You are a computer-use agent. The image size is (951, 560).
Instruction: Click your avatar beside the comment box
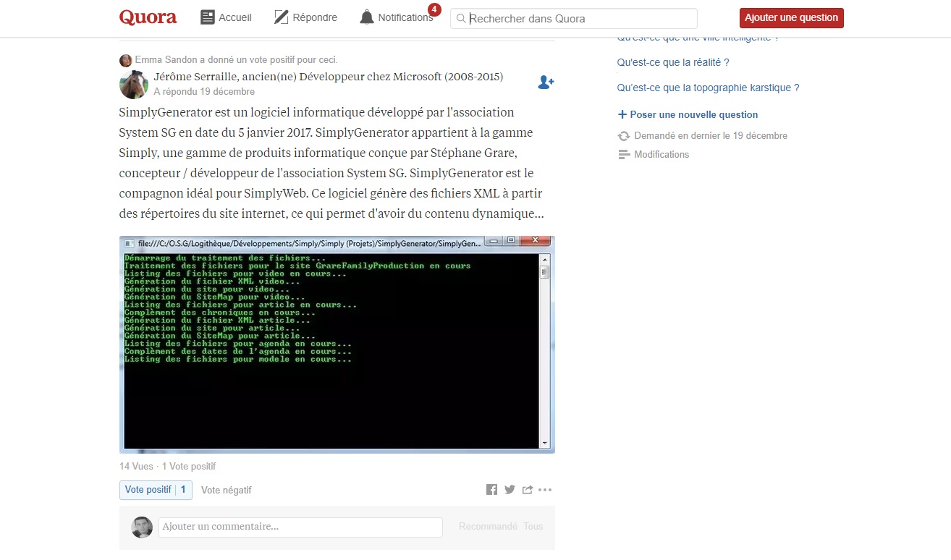pyautogui.click(x=142, y=527)
